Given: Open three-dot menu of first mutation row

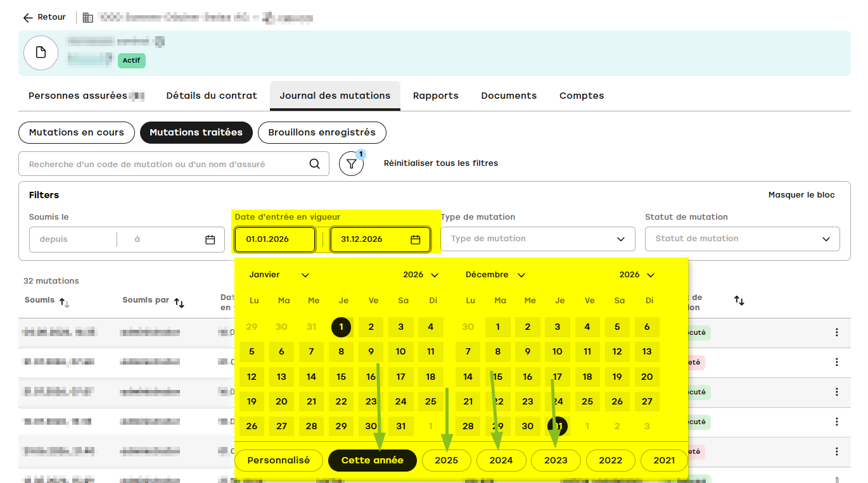Looking at the screenshot, I should 837,332.
